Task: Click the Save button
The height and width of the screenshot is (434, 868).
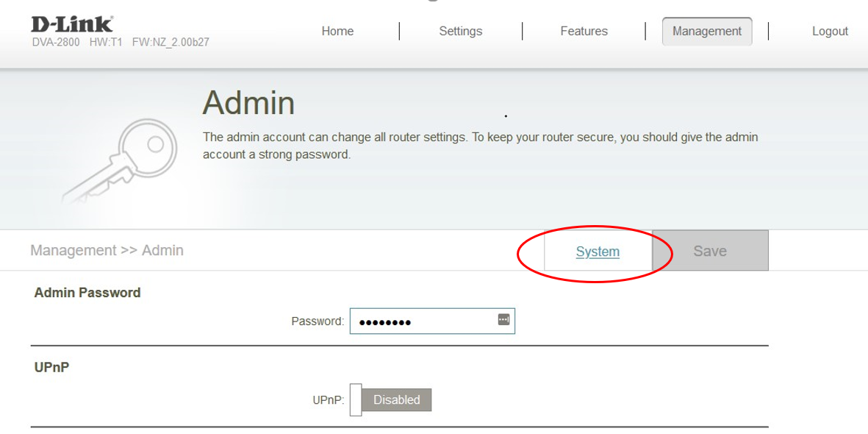Action: click(710, 251)
